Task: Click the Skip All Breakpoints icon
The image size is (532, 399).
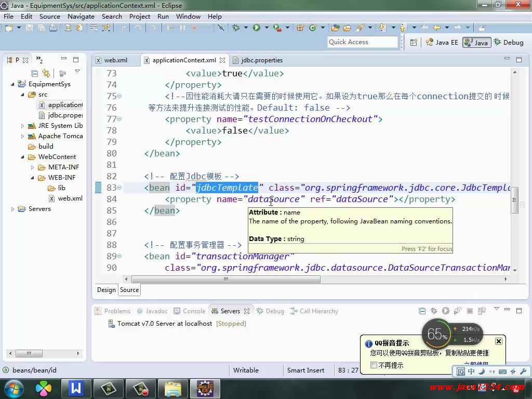Action: tap(221, 28)
